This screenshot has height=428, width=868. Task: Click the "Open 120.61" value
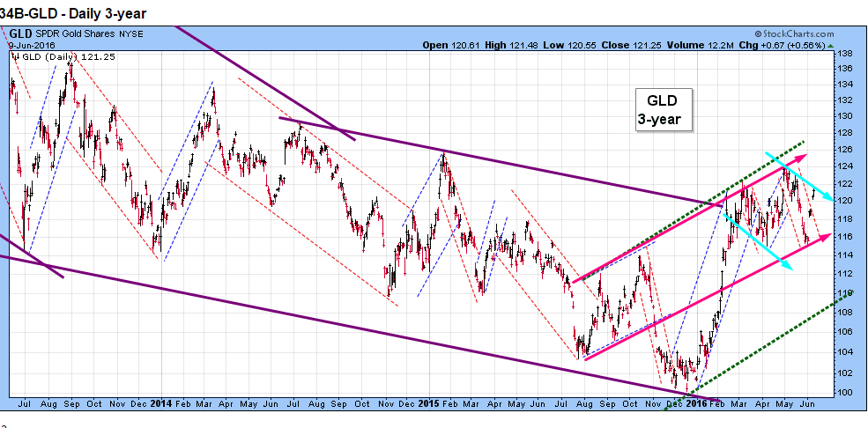452,45
